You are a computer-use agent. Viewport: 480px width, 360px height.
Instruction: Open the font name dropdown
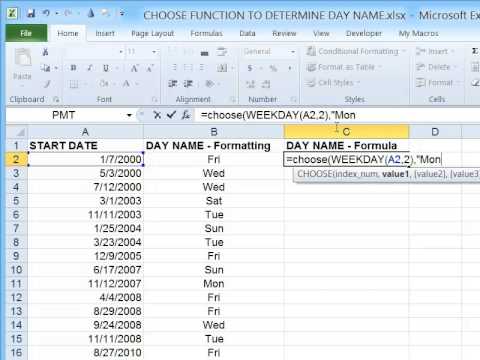coord(121,52)
